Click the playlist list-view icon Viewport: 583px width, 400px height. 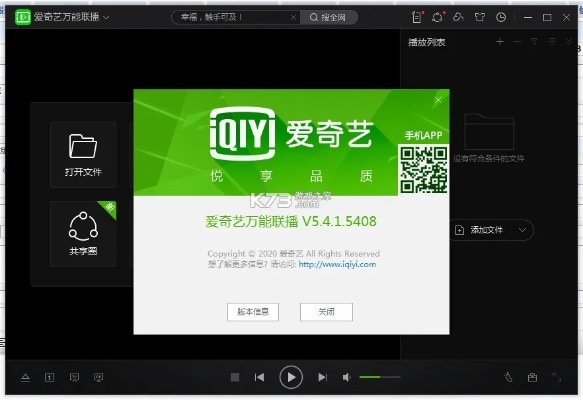[x=552, y=42]
